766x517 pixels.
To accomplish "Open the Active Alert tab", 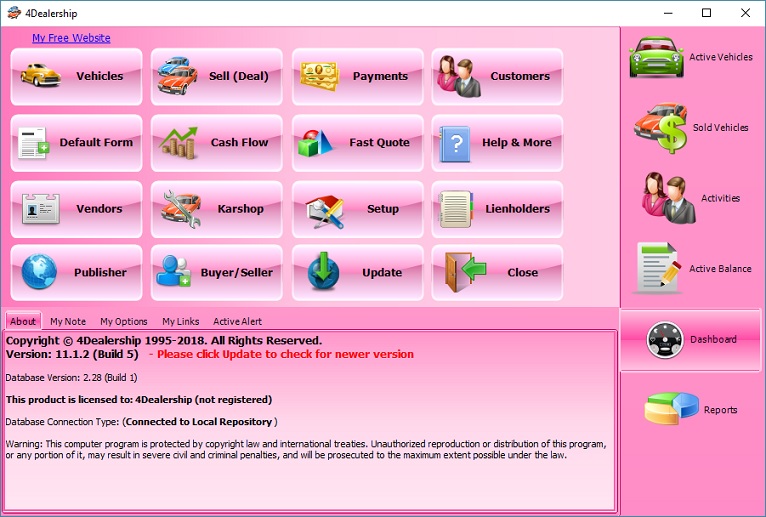I will [237, 321].
